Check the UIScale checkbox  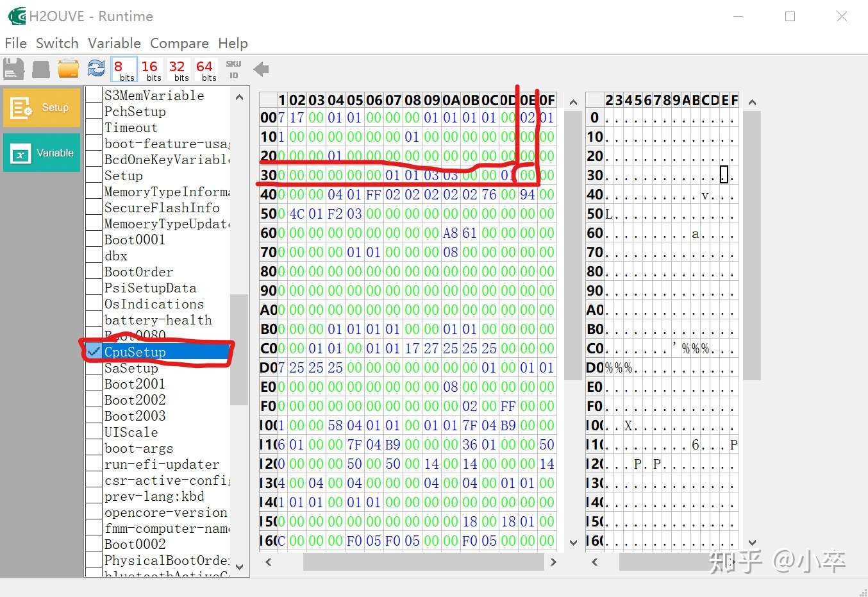pos(94,432)
